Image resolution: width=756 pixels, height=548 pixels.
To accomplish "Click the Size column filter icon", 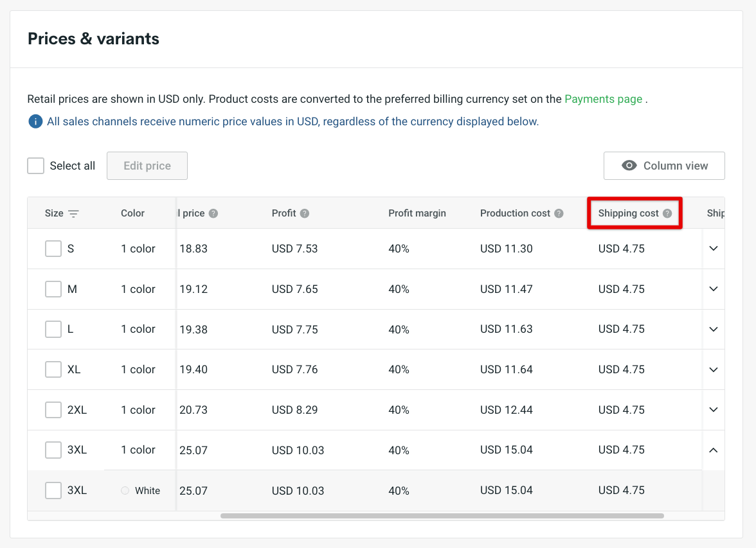I will point(74,214).
